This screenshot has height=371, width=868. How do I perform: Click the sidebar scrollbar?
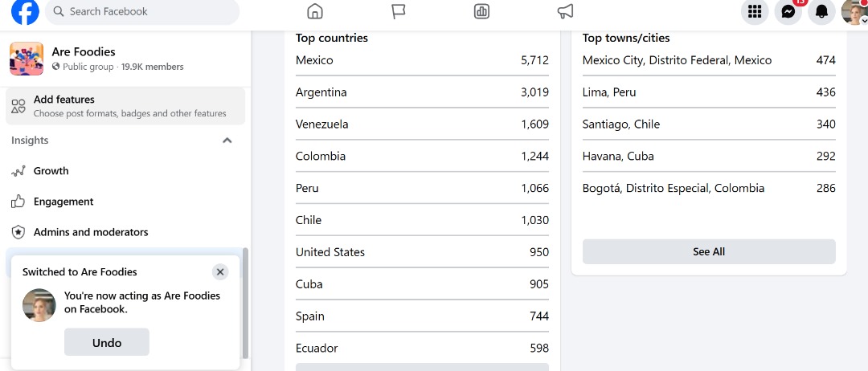(245, 303)
